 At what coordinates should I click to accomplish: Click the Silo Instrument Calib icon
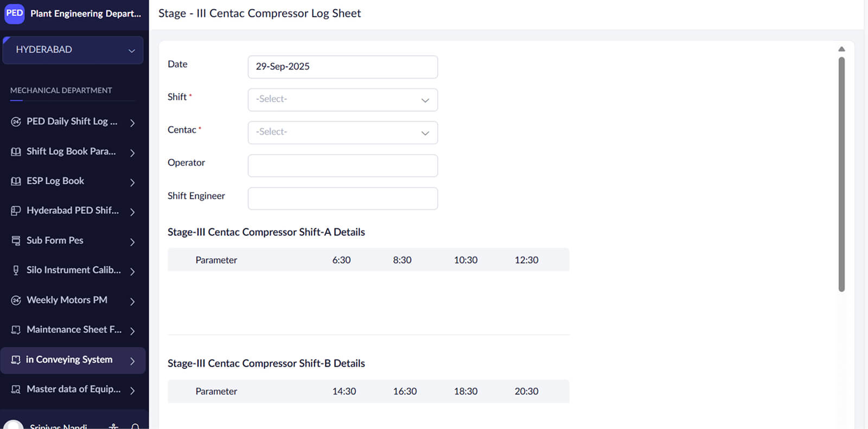pos(16,270)
